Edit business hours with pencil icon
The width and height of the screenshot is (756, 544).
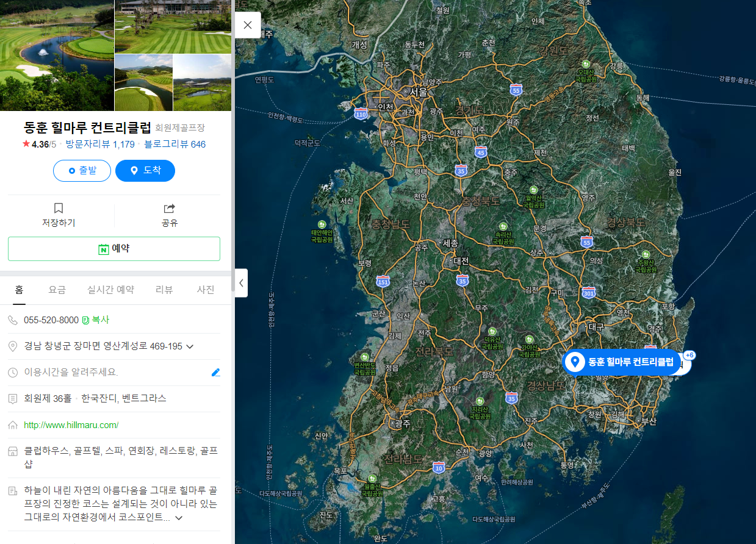[x=215, y=372]
